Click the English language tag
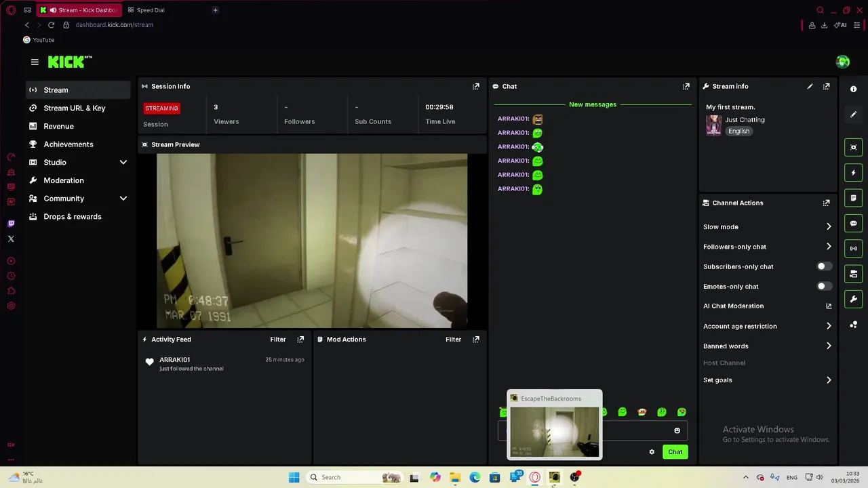Image resolution: width=868 pixels, height=488 pixels. tap(739, 131)
